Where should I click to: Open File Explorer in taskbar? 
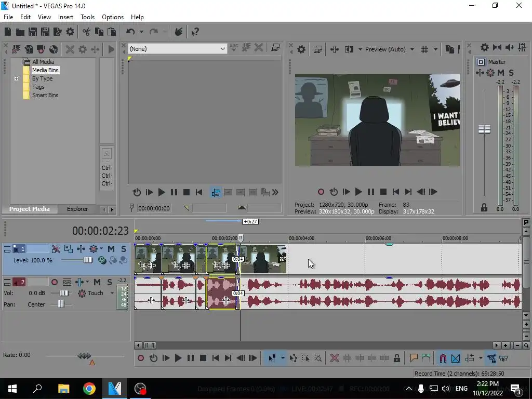63,389
